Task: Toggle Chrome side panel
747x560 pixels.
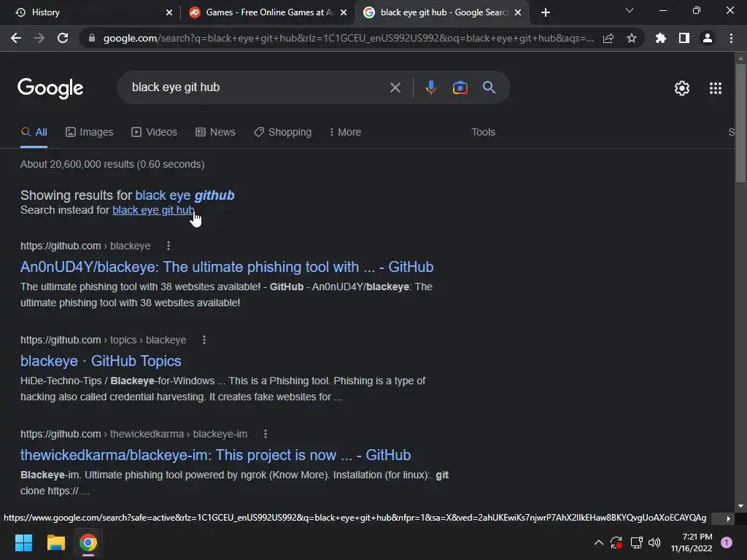Action: [684, 38]
